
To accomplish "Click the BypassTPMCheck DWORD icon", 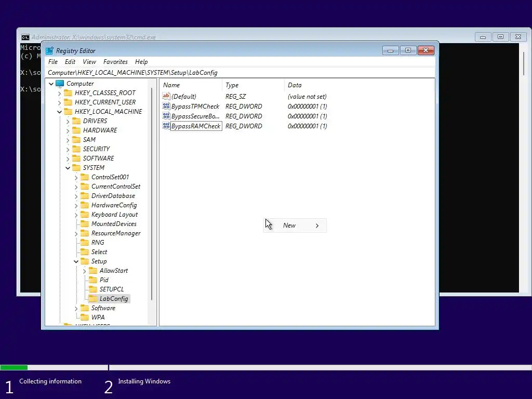I will click(x=166, y=106).
